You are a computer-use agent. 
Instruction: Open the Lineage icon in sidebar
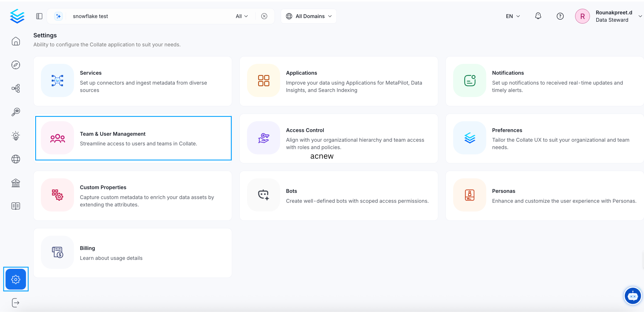coord(16,88)
